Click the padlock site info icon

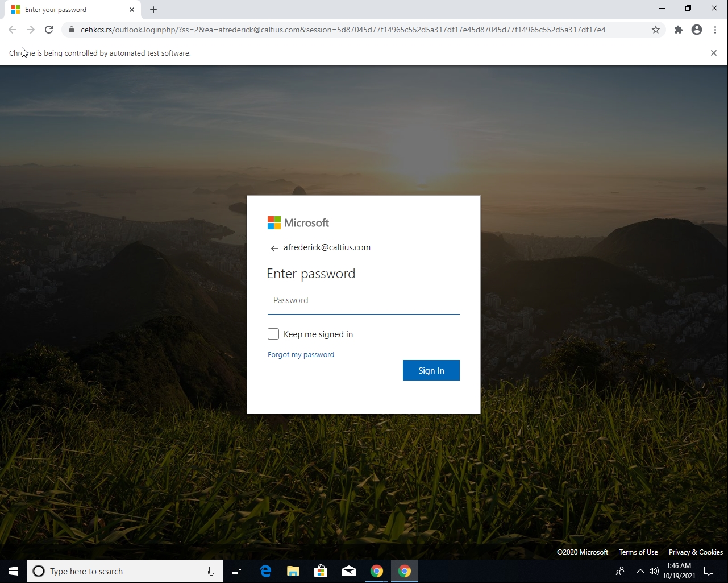pos(72,30)
